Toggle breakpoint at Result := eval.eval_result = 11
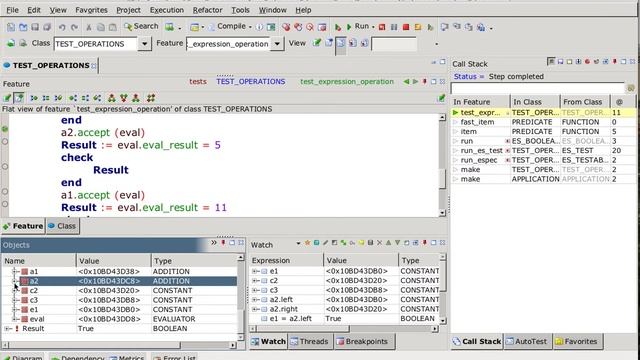Image resolution: width=640 pixels, height=360 pixels. click(5, 204)
